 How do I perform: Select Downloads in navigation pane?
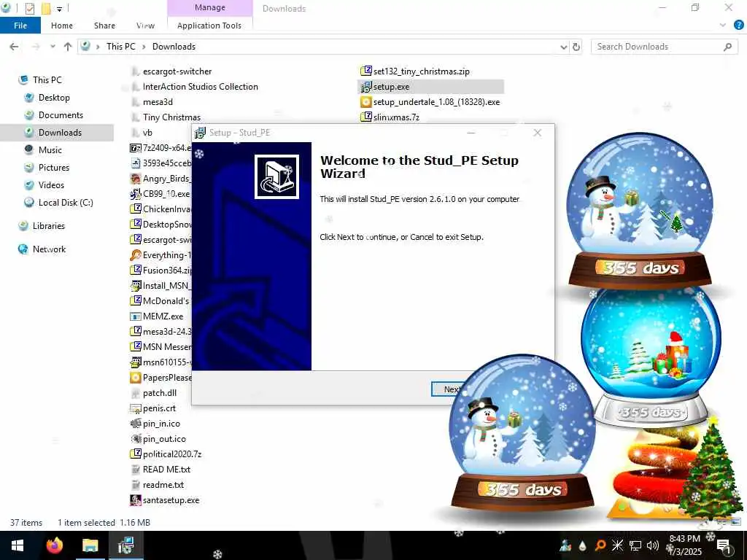pos(60,133)
